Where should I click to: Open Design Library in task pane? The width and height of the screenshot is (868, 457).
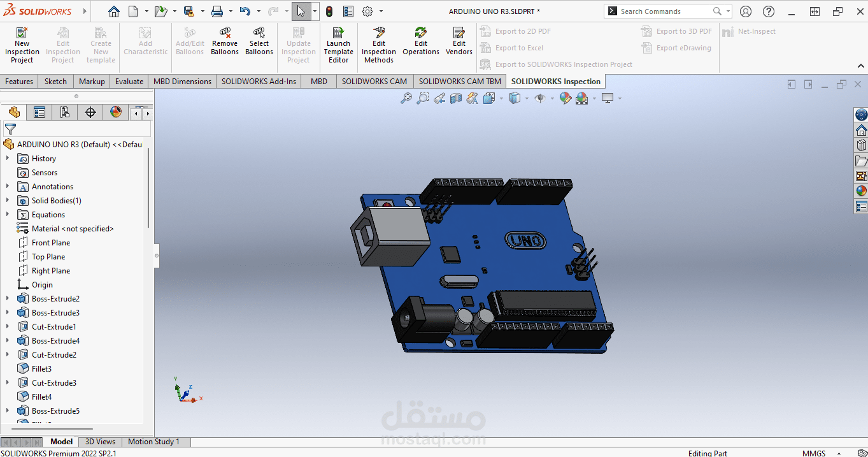pos(861,145)
